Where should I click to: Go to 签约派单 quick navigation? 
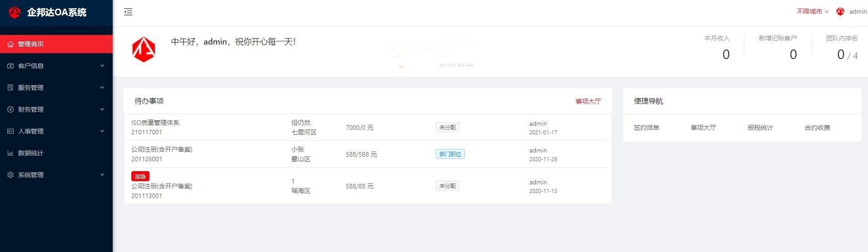pyautogui.click(x=646, y=128)
